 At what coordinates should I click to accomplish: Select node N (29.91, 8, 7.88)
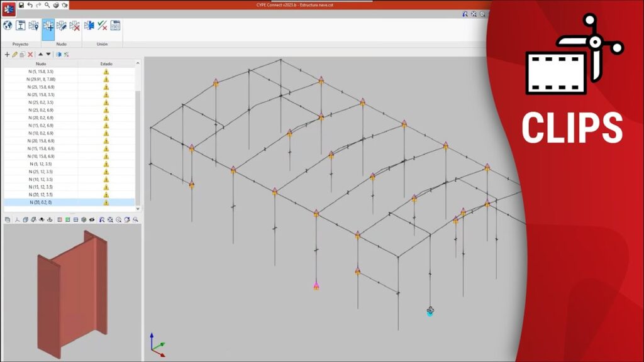[41, 79]
